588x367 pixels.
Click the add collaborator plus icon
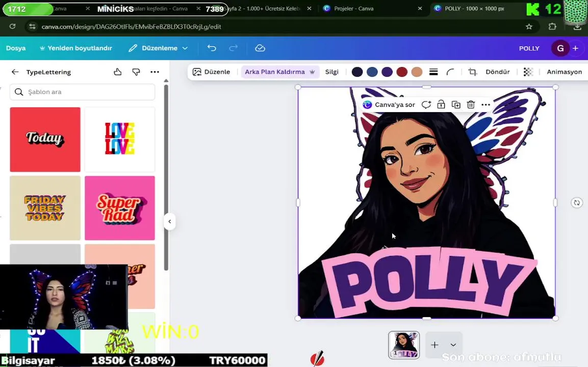click(575, 48)
